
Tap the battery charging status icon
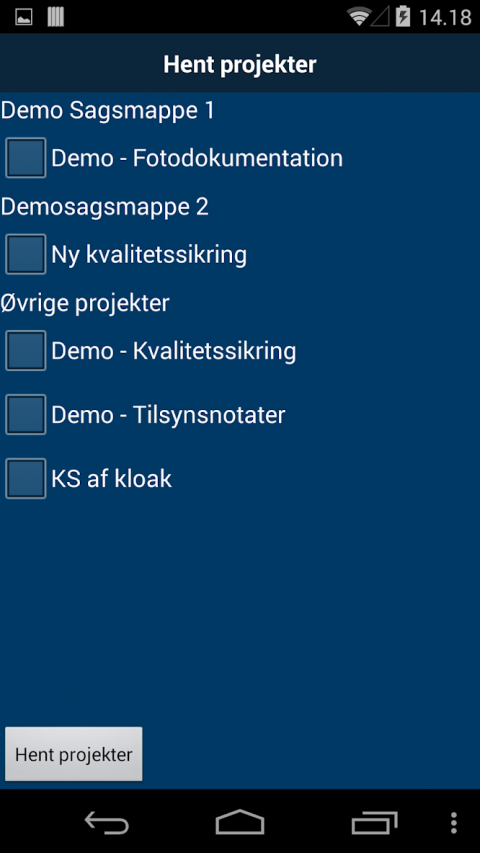pyautogui.click(x=403, y=16)
